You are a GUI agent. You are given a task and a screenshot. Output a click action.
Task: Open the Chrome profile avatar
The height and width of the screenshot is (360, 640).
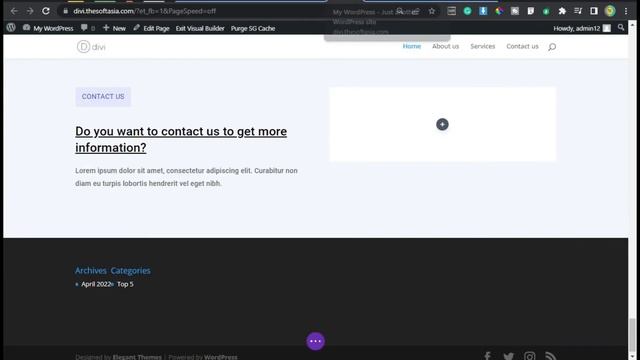point(610,11)
